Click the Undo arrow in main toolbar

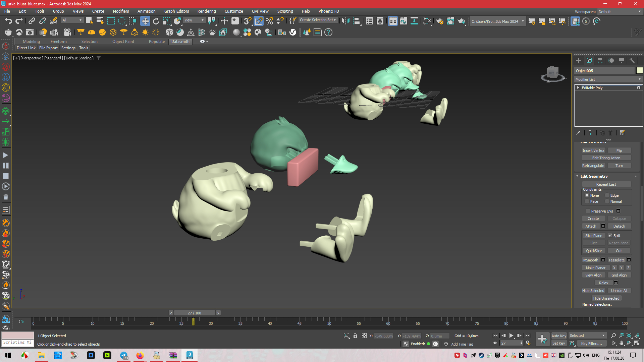click(8, 21)
